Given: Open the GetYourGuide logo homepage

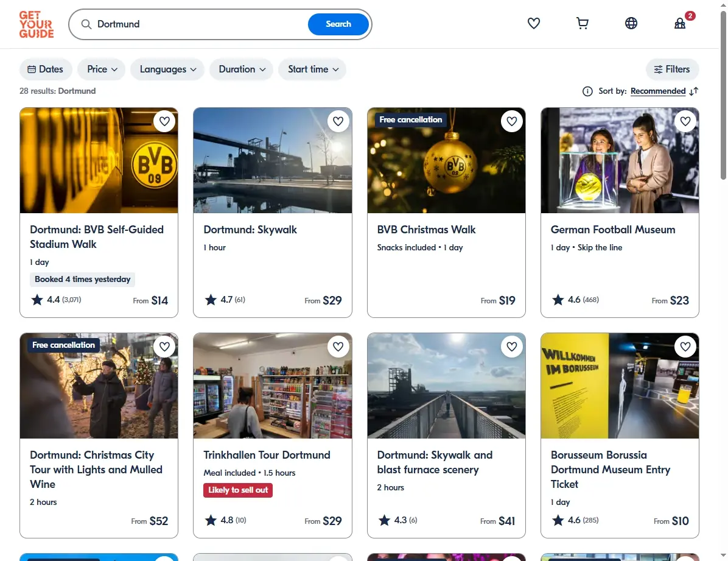Looking at the screenshot, I should click(36, 24).
